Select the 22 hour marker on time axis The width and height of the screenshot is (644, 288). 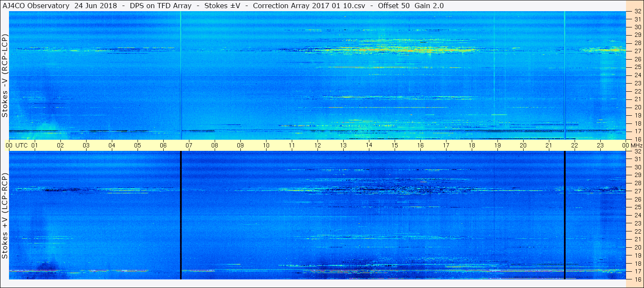(575, 145)
